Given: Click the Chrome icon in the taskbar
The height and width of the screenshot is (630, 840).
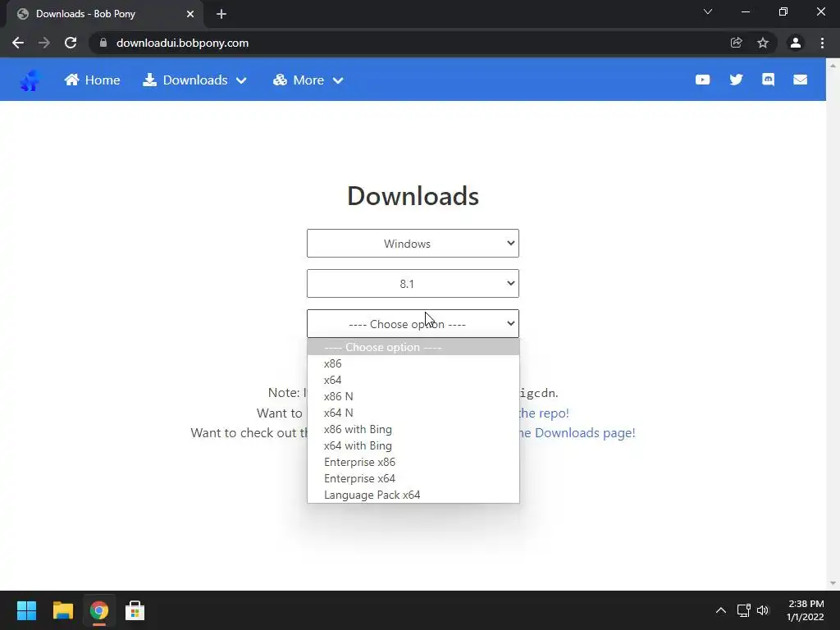Looking at the screenshot, I should tap(99, 610).
